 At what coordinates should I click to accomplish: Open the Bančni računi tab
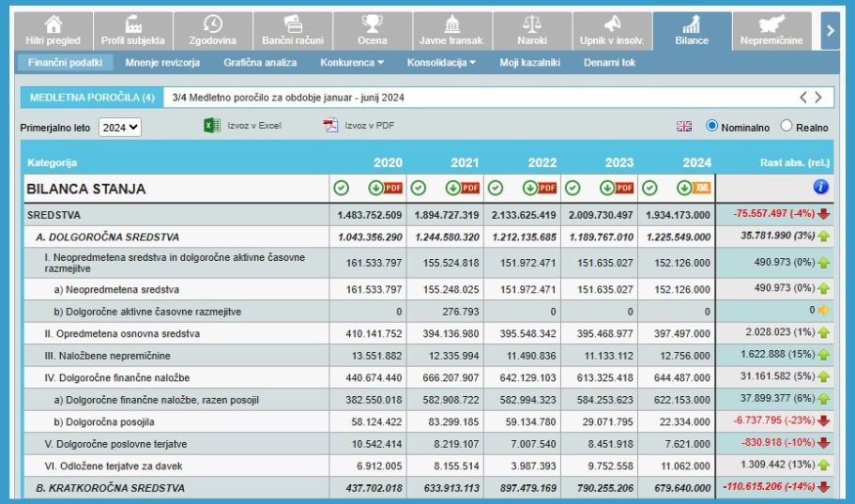(x=293, y=31)
